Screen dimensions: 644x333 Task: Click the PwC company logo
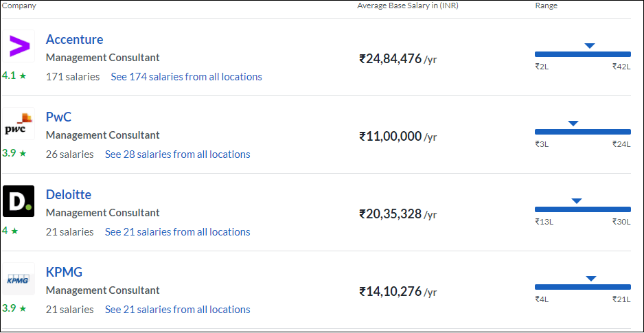tap(19, 124)
